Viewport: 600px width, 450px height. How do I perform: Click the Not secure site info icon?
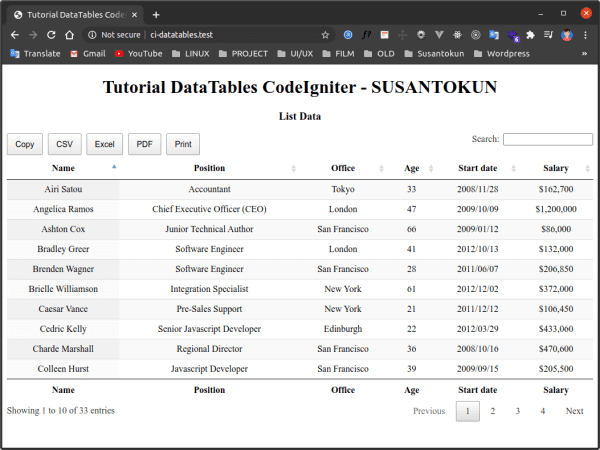(92, 35)
